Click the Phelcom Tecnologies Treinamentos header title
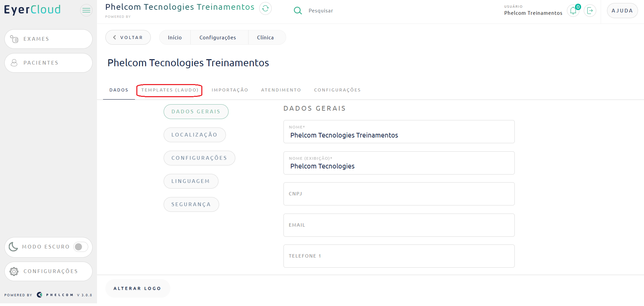Image resolution: width=644 pixels, height=306 pixels. tap(180, 7)
